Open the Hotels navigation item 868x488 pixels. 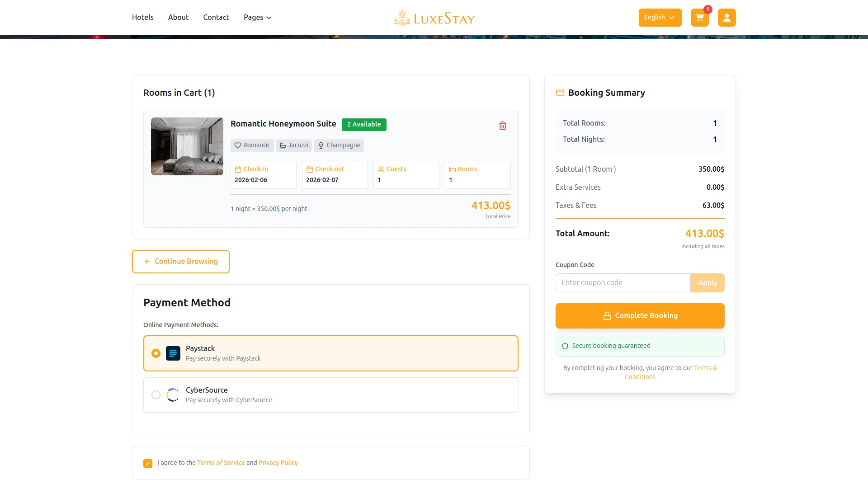[x=142, y=17]
